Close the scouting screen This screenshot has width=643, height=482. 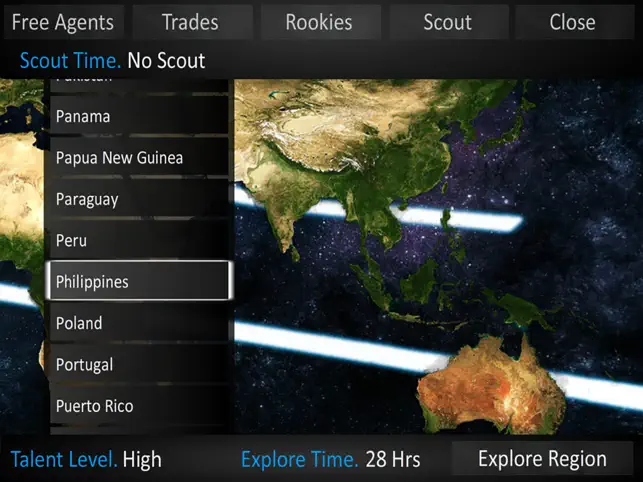[574, 22]
